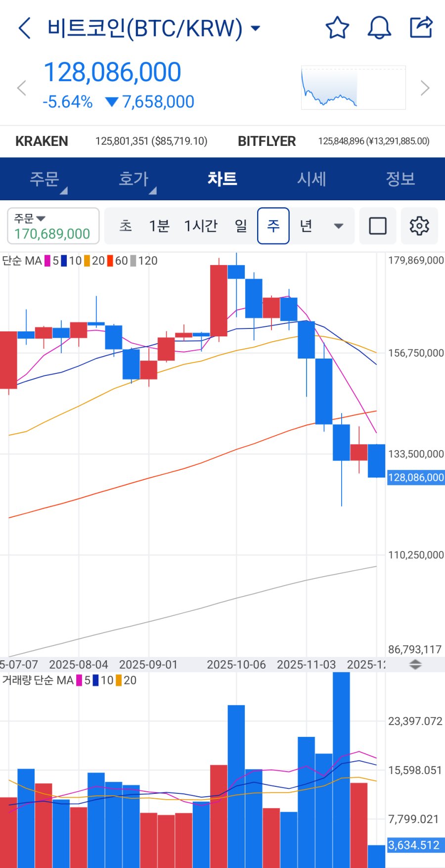Viewport: 445px width, 868px height.
Task: Open more interval options dropdown arrow
Action: [x=339, y=226]
